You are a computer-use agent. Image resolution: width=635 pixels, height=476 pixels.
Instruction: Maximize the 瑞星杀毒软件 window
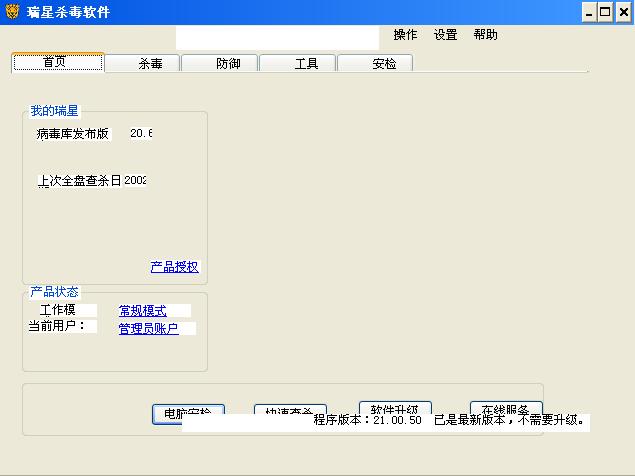tap(605, 13)
